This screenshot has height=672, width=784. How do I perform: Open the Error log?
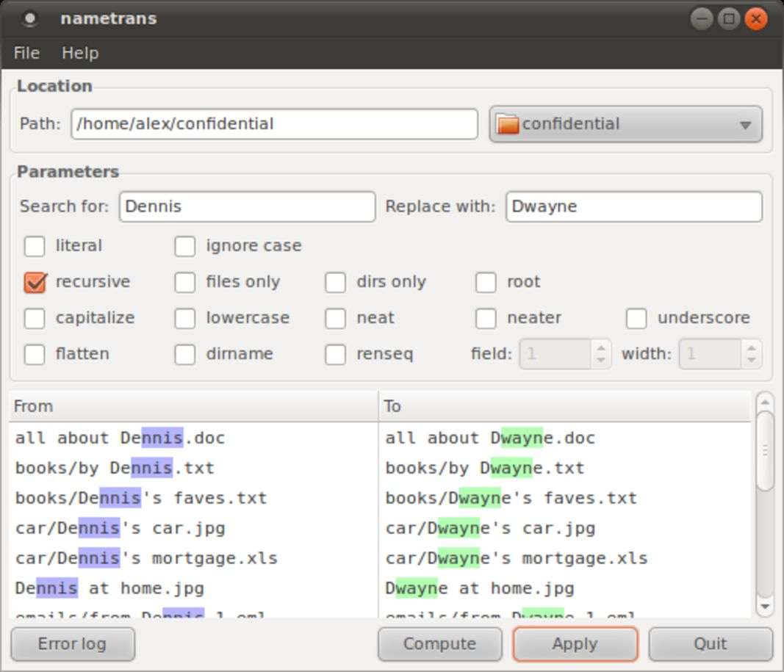[x=72, y=644]
